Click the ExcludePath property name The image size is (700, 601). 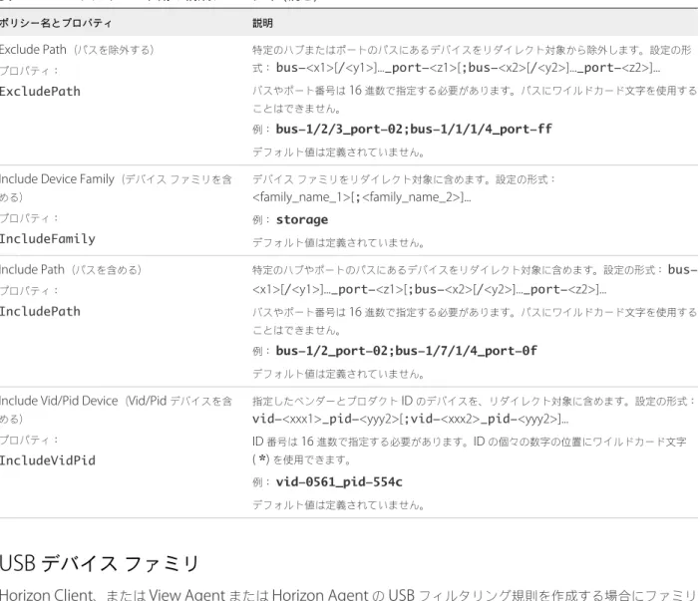click(x=40, y=91)
